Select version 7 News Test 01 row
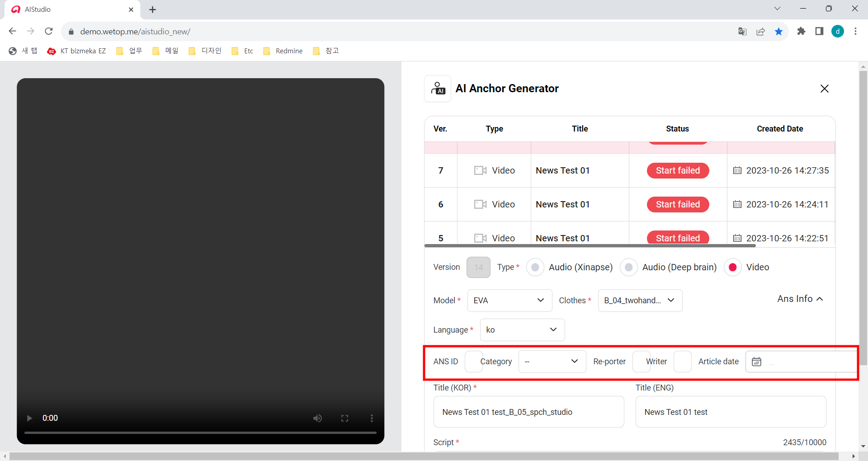 tap(562, 170)
